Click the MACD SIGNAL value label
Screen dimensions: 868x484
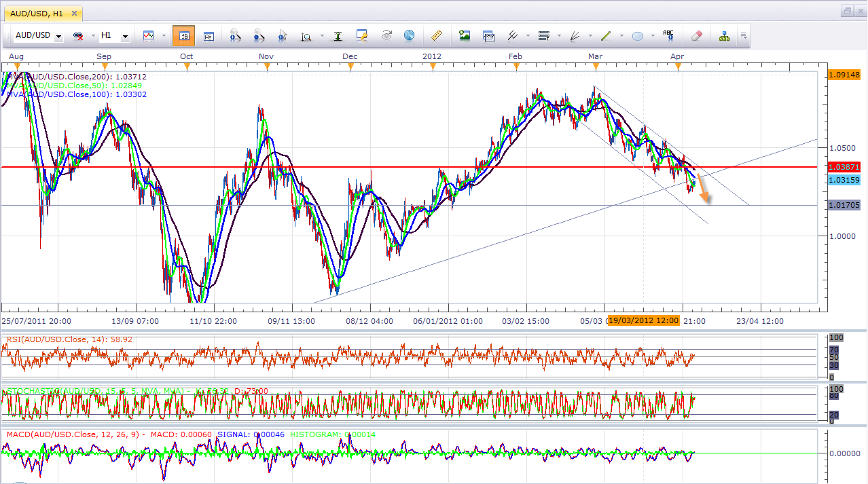click(x=250, y=434)
